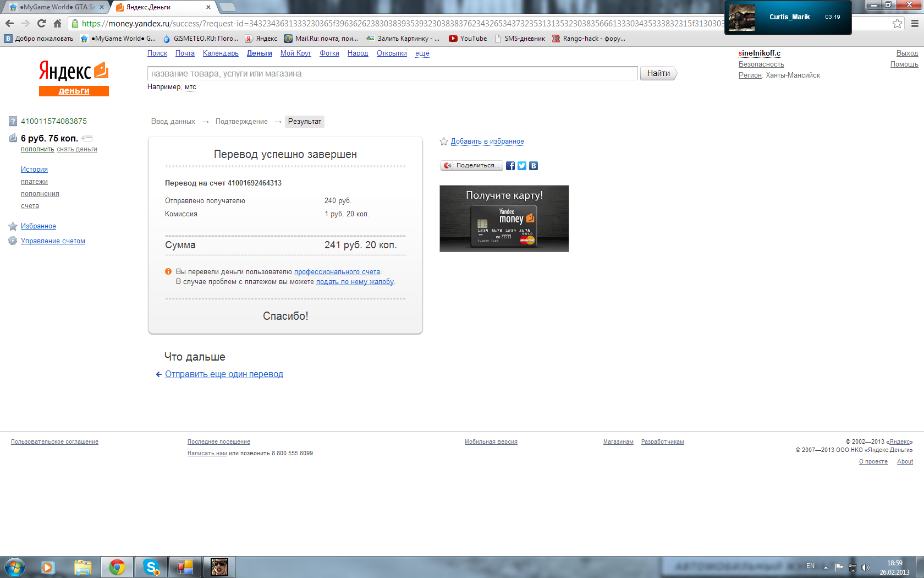
Task: Click the Добавить в избранное link
Action: click(487, 141)
